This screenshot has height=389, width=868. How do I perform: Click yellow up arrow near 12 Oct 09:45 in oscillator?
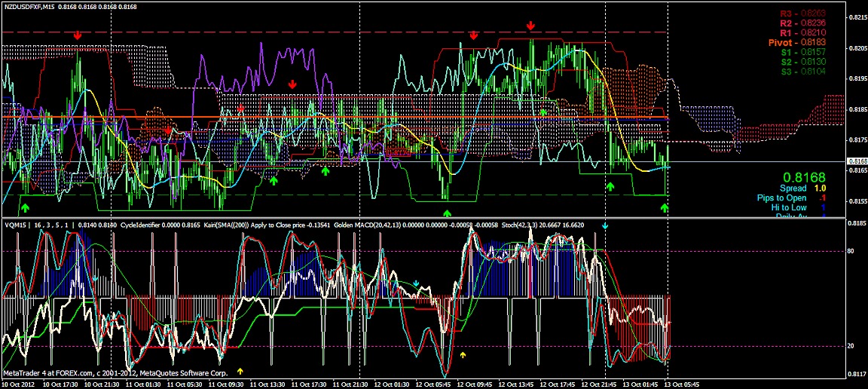pyautogui.click(x=463, y=354)
